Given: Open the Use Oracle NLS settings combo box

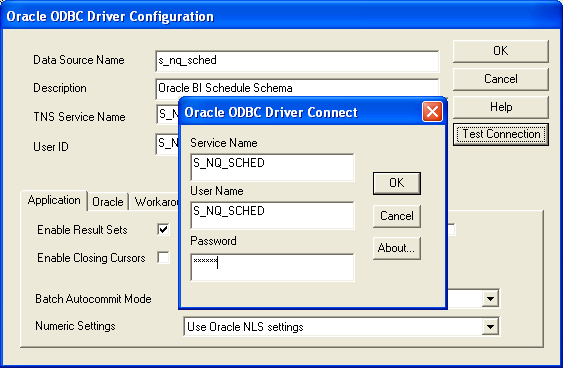Looking at the screenshot, I should click(341, 327).
